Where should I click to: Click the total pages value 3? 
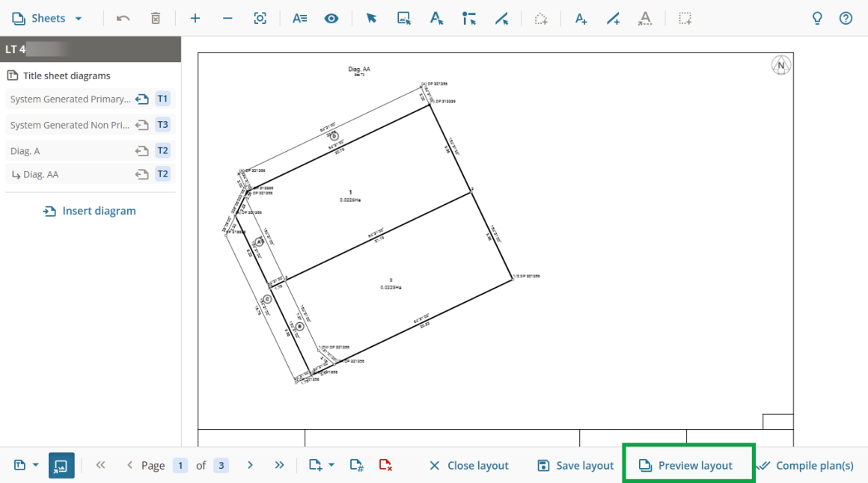point(221,465)
